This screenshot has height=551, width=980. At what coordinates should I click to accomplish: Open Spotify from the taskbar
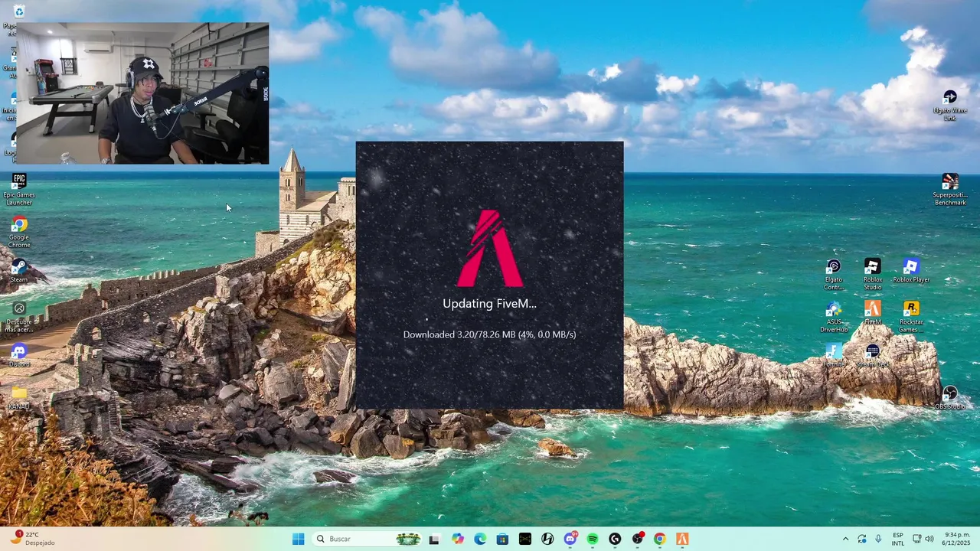[592, 539]
